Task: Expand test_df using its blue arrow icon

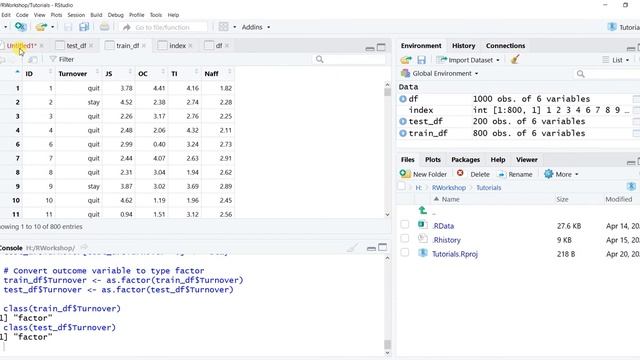Action: [x=403, y=121]
